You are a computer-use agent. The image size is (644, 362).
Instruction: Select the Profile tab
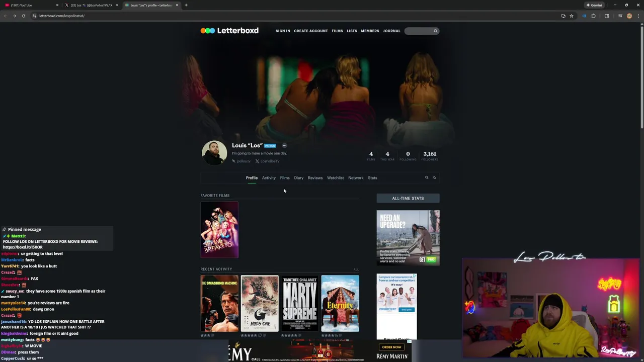252,177
